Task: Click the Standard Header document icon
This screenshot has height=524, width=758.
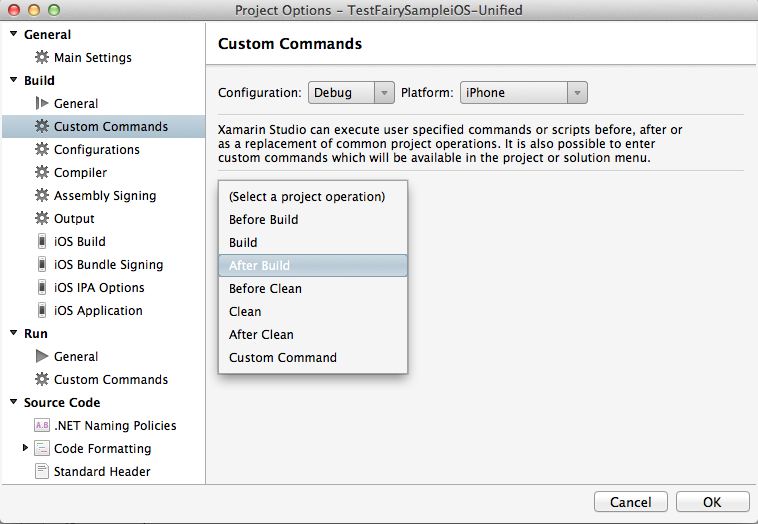Action: [42, 471]
